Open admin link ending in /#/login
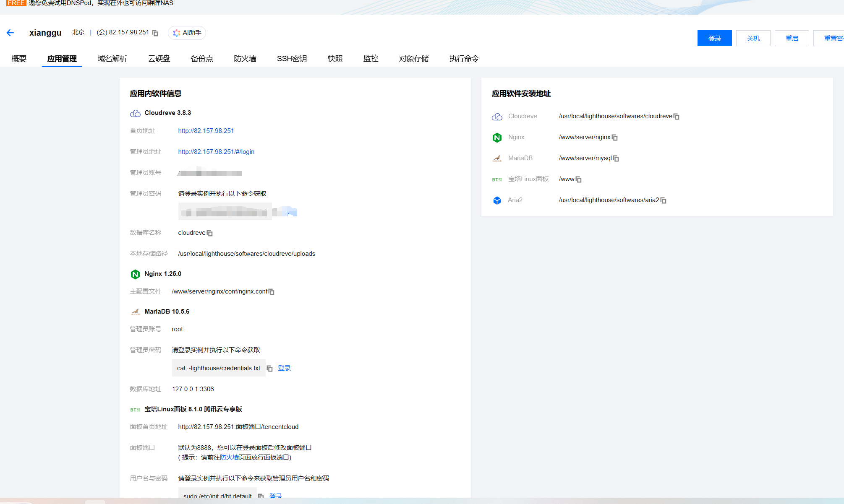Image resolution: width=844 pixels, height=504 pixels. pos(216,152)
